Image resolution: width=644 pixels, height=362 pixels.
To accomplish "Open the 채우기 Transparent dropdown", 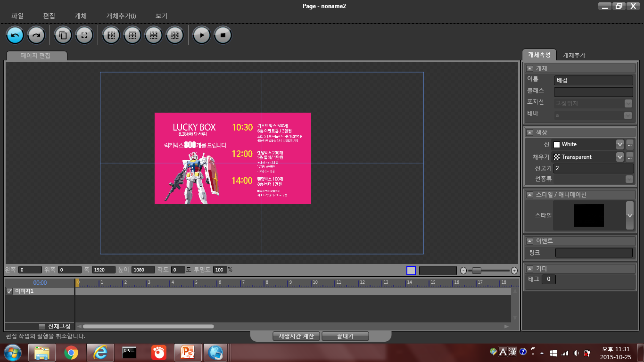I will 619,157.
